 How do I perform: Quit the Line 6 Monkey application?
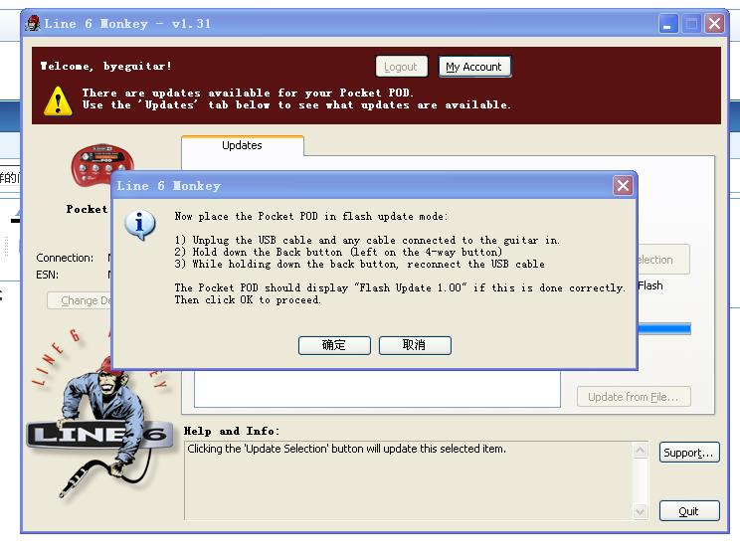pos(688,511)
